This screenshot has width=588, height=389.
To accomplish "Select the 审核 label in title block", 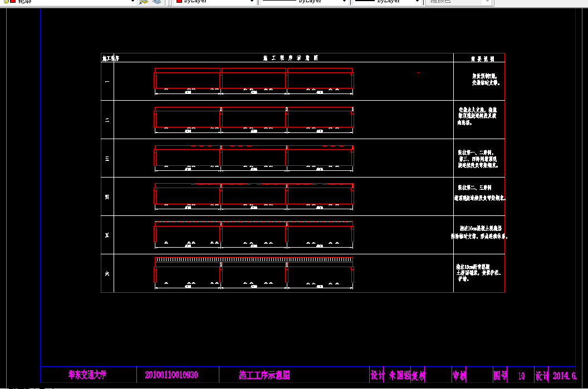I will [x=459, y=376].
